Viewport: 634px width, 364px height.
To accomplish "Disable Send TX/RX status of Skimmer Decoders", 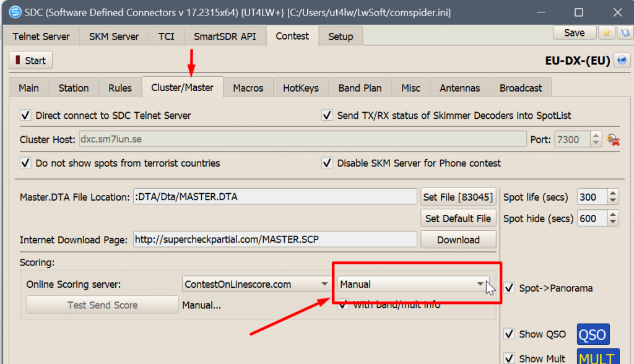I will (326, 115).
